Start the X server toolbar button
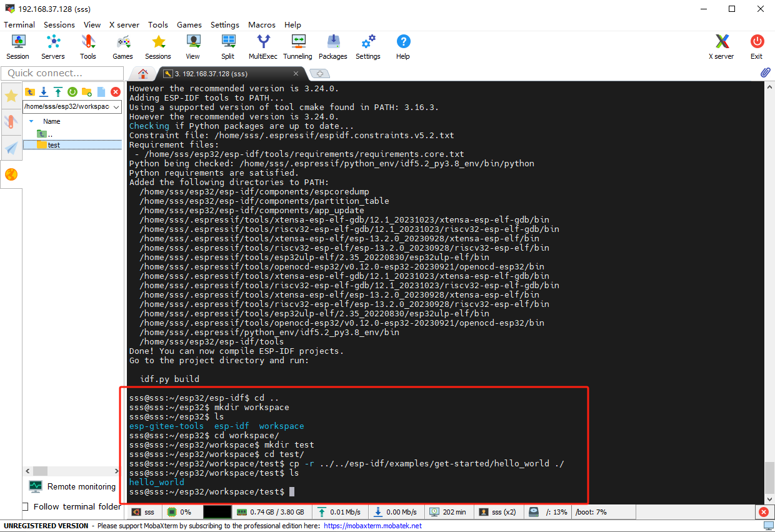775x532 pixels. [x=721, y=48]
